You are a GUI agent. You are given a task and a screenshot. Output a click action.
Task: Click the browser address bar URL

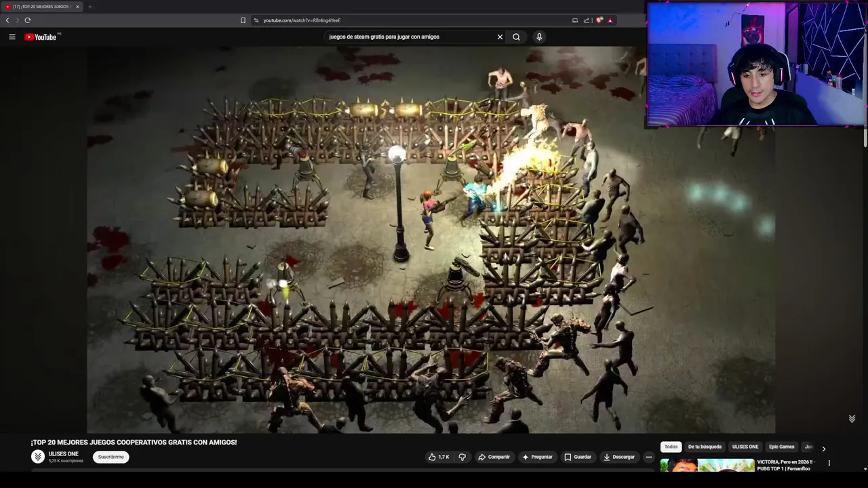pos(302,20)
